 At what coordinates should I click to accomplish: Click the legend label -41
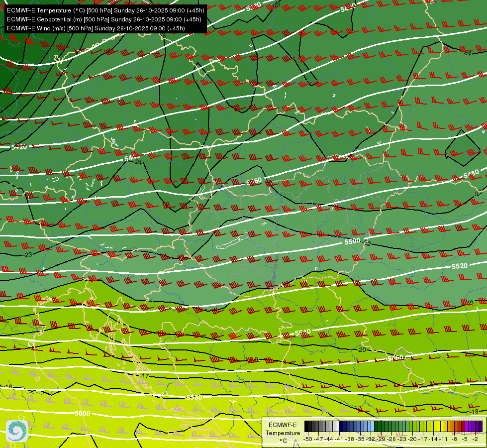pyautogui.click(x=339, y=439)
